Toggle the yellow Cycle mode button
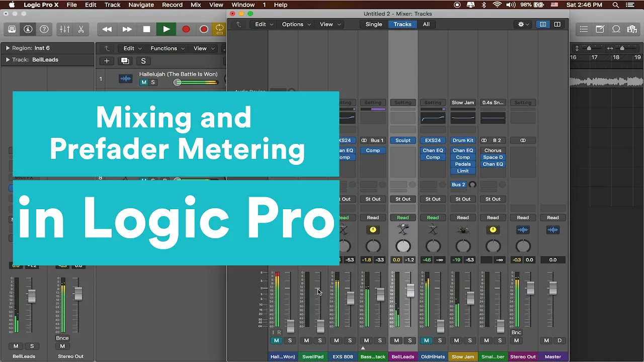This screenshot has width=644, height=362. pyautogui.click(x=220, y=29)
